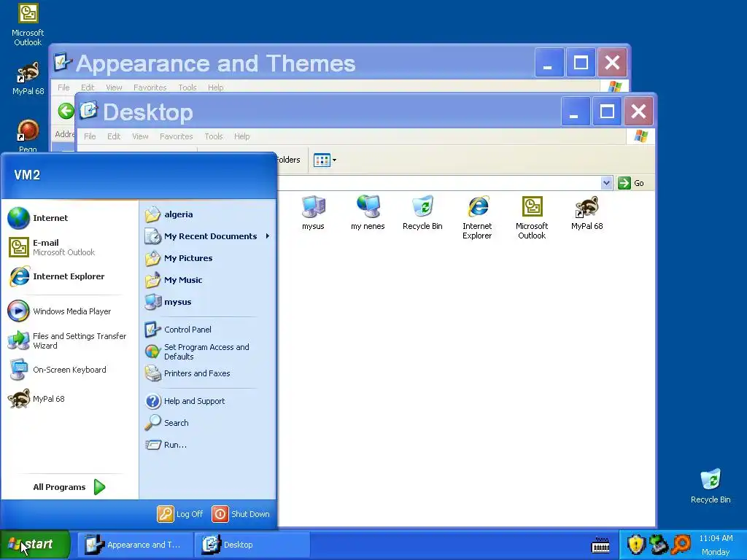Select my nenes icon in Desktop window
This screenshot has width=747, height=560.
(368, 213)
